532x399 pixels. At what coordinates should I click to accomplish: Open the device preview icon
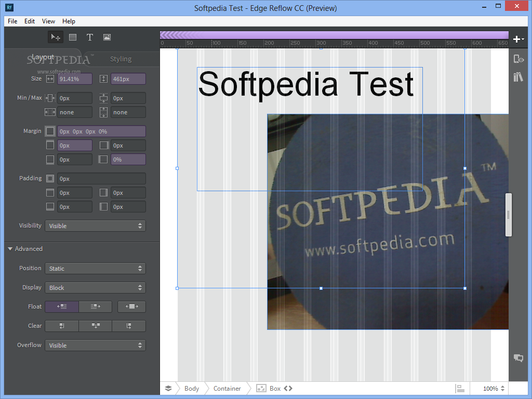click(518, 59)
